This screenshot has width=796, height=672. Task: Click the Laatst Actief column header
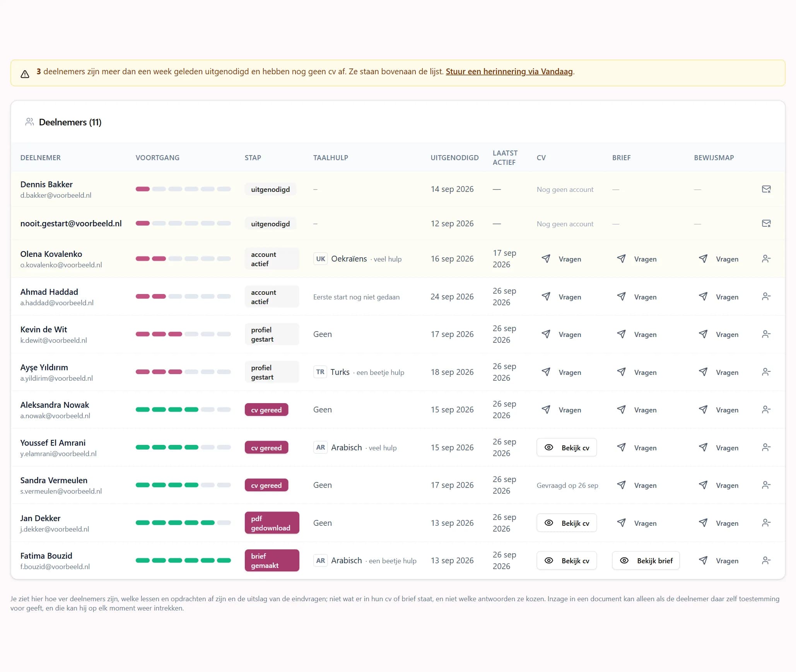(x=505, y=158)
